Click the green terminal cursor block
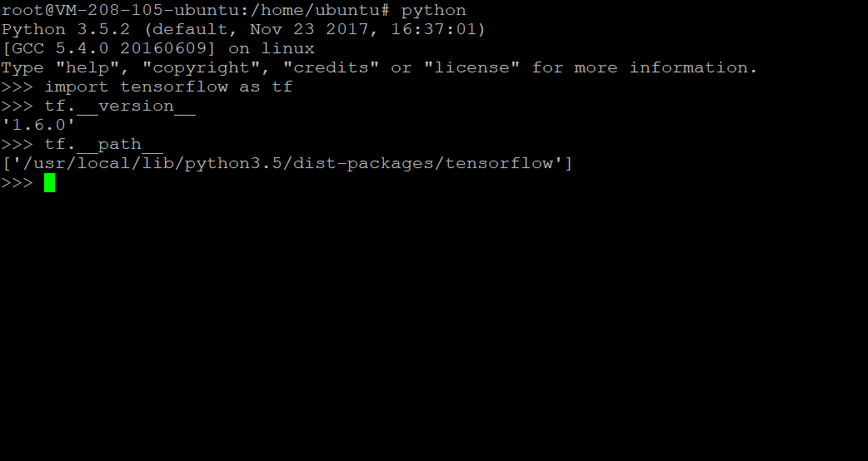 point(49,182)
